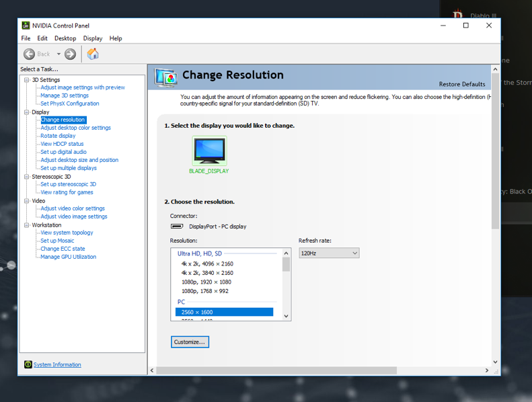Viewport: 532px width, 402px height.
Task: Open Adjust desktop color settings
Action: click(x=75, y=128)
